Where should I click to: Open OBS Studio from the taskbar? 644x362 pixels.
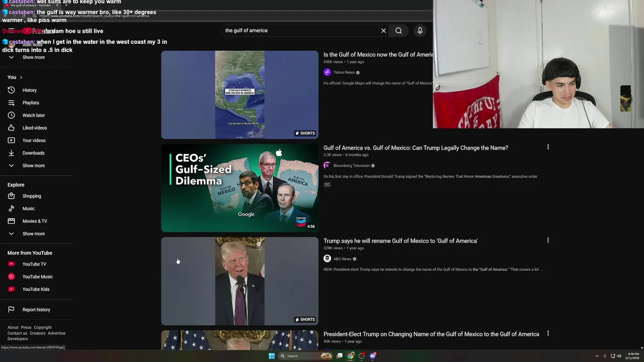tap(362, 356)
